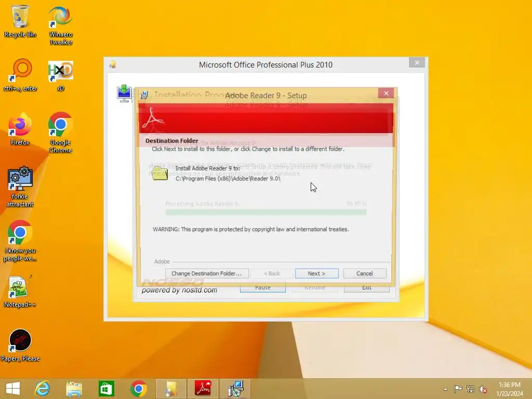Click the green installation progress bar
This screenshot has height=399, width=532.
coord(265,212)
